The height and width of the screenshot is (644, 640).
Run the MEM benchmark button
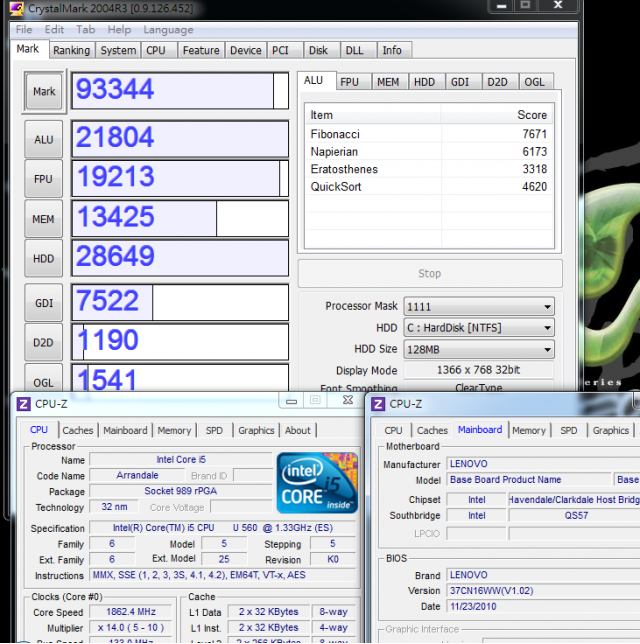pyautogui.click(x=44, y=219)
